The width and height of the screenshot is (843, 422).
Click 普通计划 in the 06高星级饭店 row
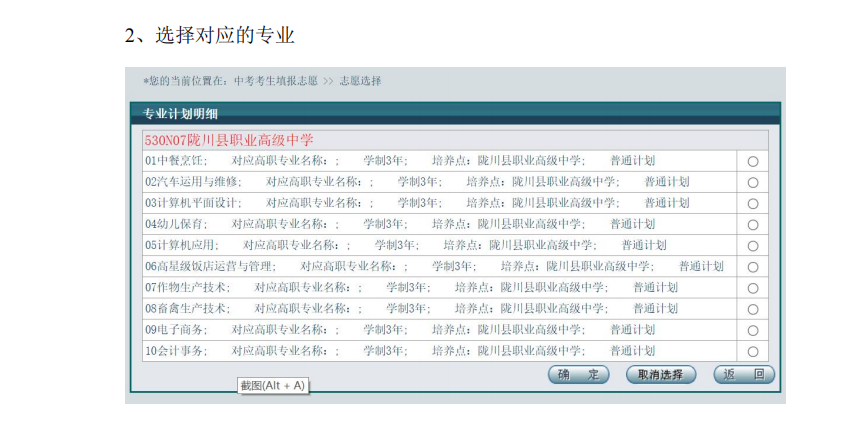coord(701,266)
